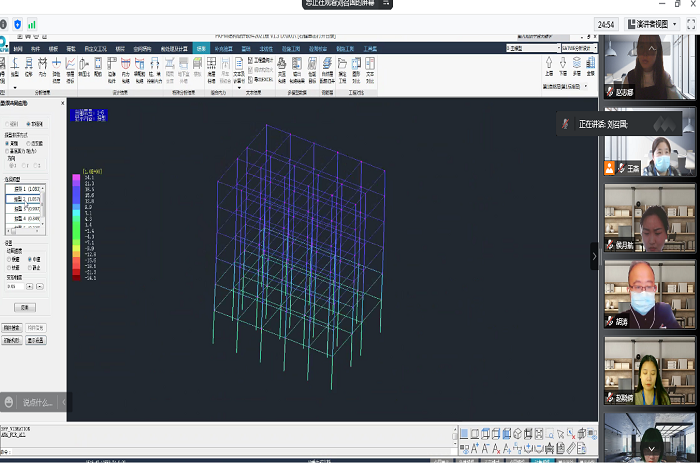
Task: Click the 应用 apply button in panel
Action: click(x=24, y=306)
